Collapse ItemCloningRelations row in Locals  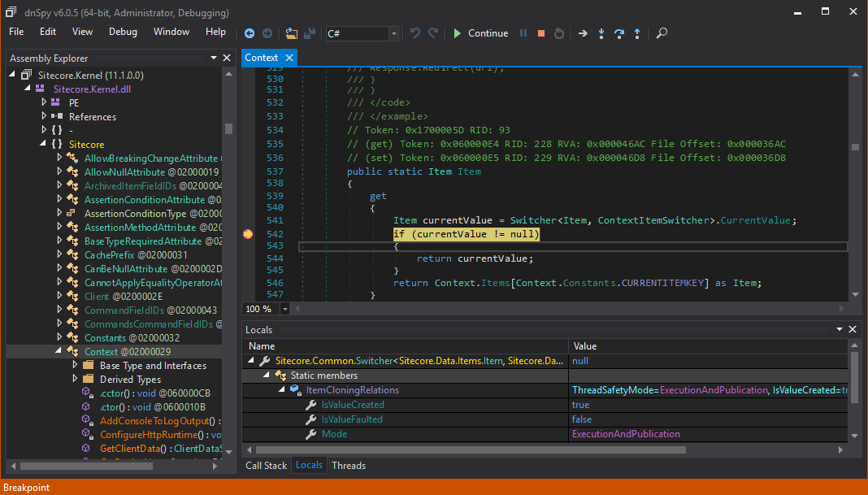point(282,389)
